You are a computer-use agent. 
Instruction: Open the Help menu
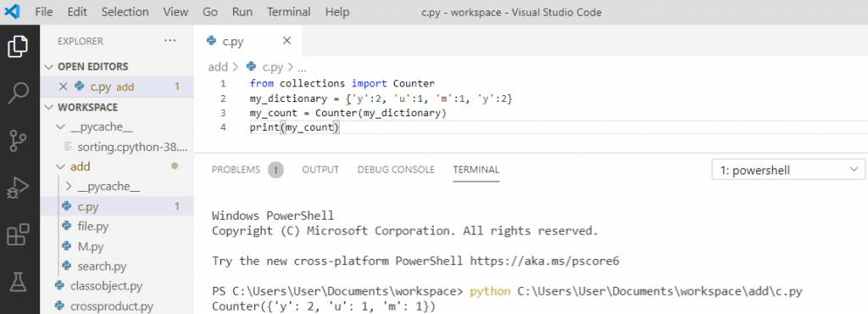pos(337,12)
